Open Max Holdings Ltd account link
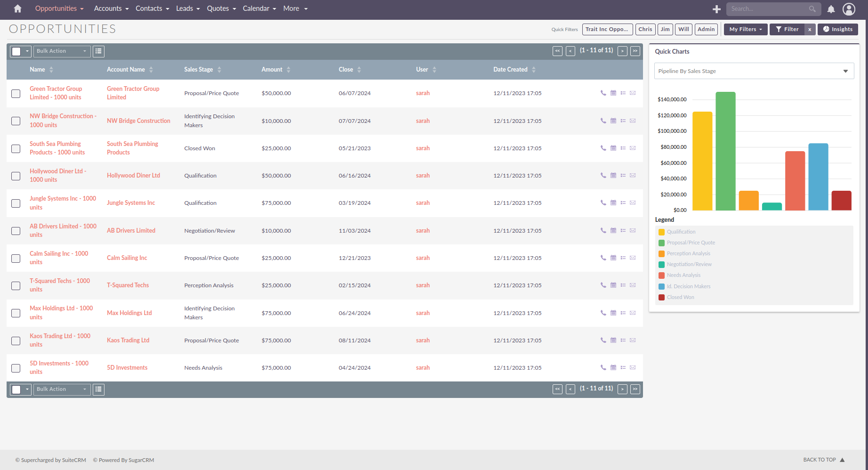 tap(129, 313)
